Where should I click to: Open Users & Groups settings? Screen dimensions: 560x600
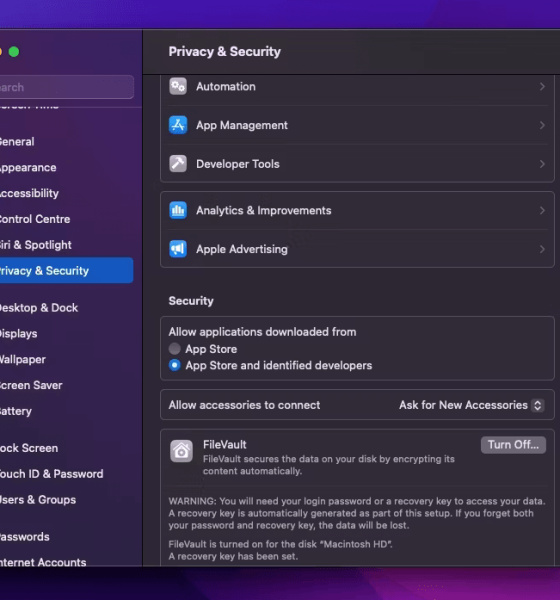click(x=38, y=500)
